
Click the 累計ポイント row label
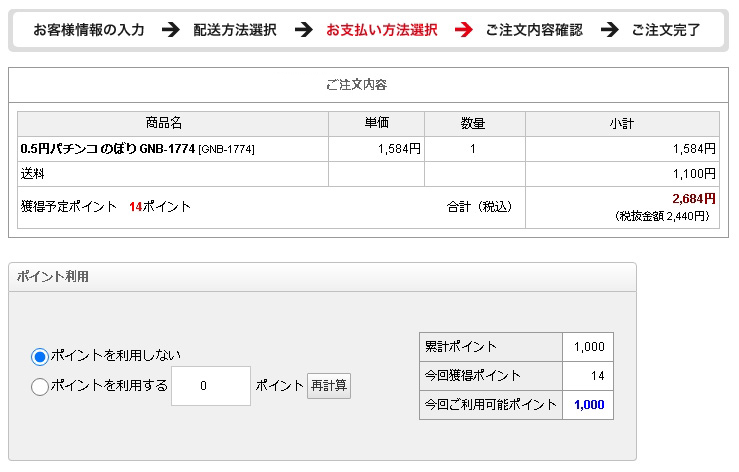click(x=460, y=347)
